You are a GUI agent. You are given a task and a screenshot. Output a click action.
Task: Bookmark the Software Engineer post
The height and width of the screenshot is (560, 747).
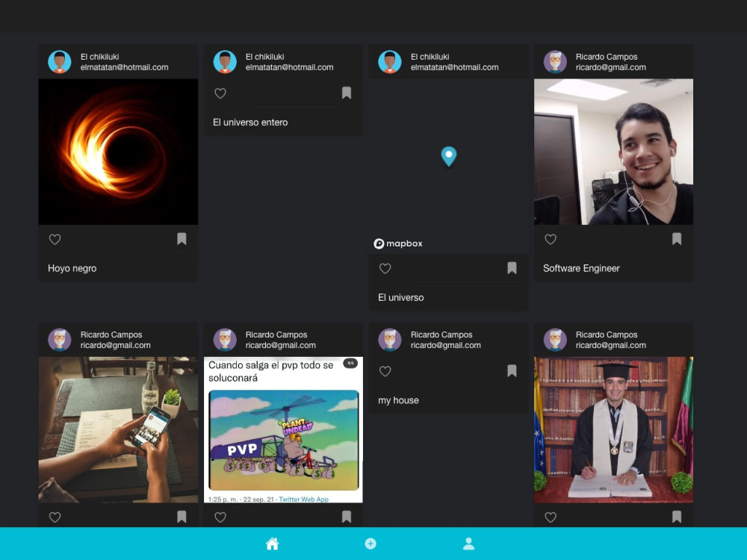(x=677, y=239)
